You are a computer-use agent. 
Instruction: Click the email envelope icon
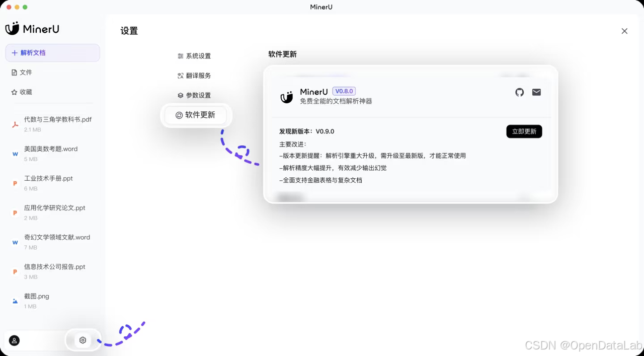coord(536,92)
